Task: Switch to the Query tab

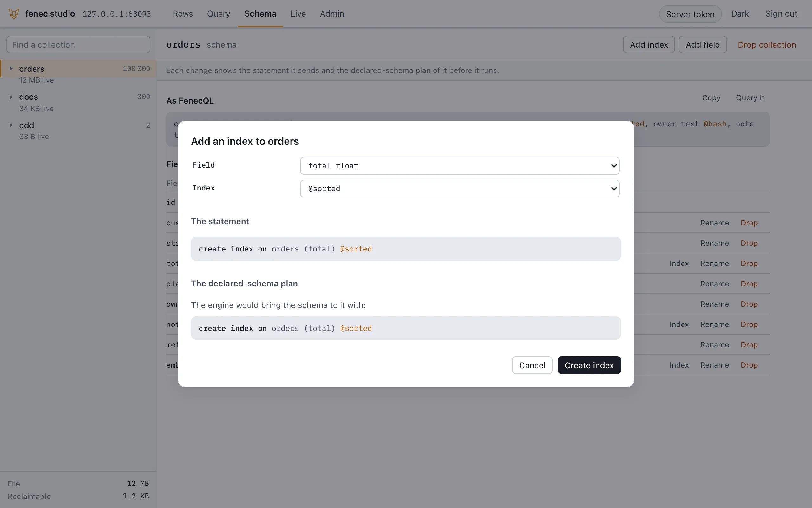Action: click(x=219, y=14)
